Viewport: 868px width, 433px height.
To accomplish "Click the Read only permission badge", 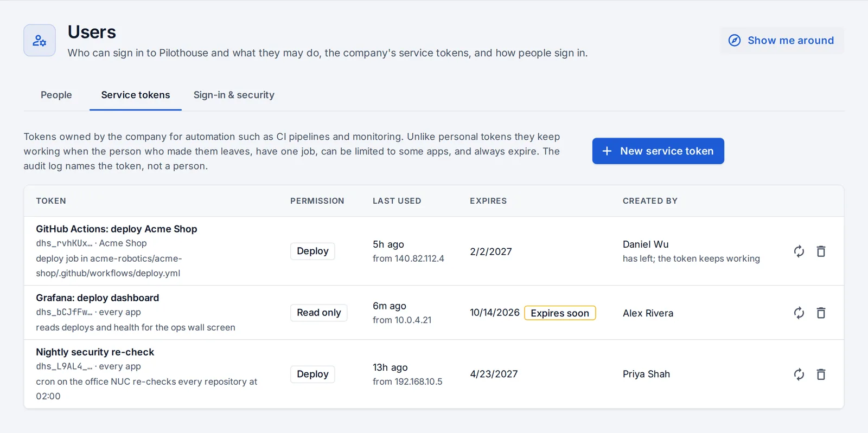I will 319,313.
